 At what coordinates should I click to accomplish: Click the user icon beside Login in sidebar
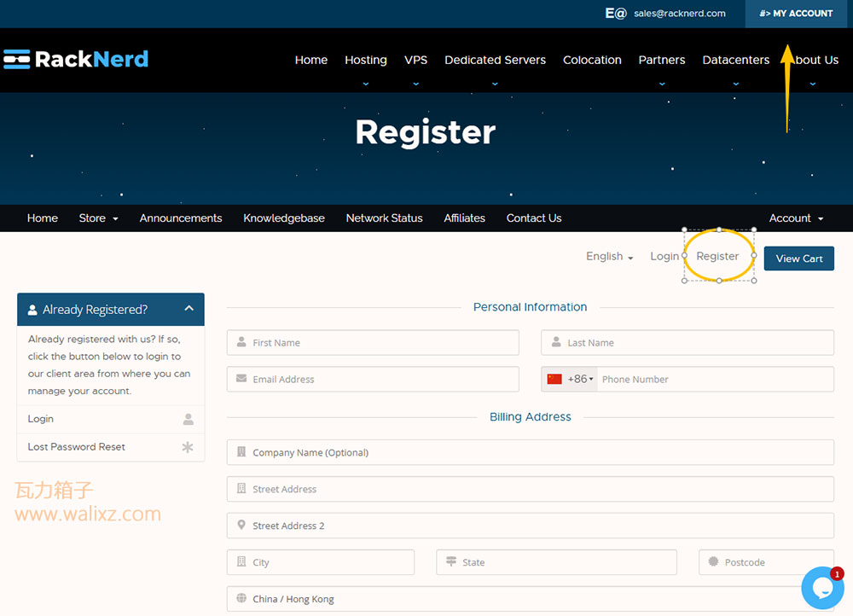click(x=189, y=419)
